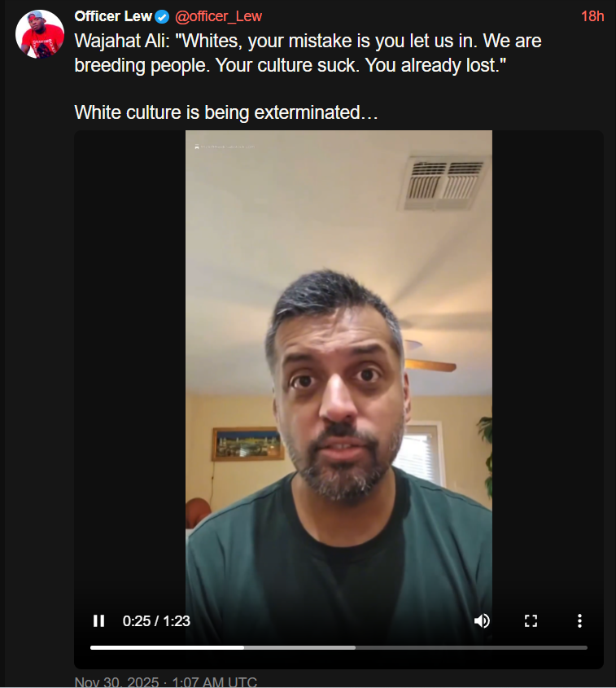Click the 0:25 / 1:23 time display
Screen dimensions: 616x688
[x=156, y=621]
